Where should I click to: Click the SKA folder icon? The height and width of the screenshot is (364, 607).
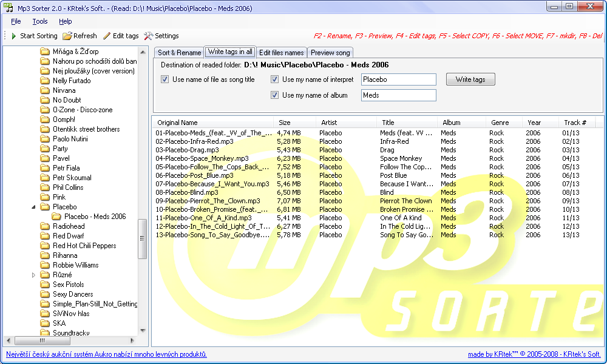tap(45, 323)
